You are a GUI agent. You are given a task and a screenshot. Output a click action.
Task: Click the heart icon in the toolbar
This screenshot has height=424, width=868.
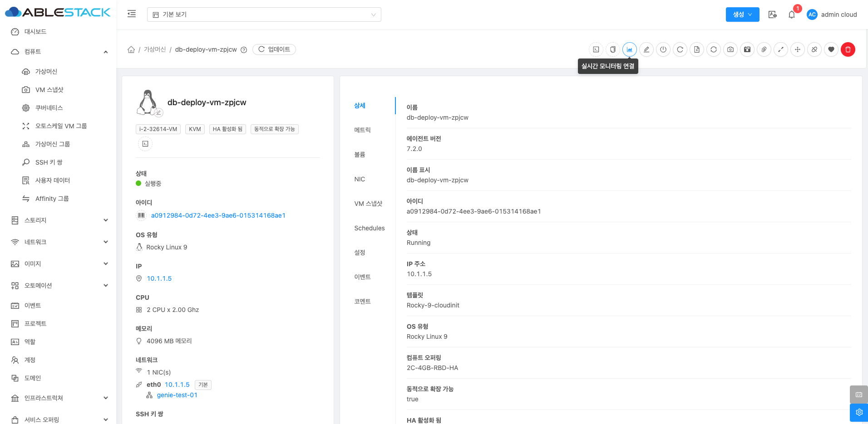click(x=831, y=49)
